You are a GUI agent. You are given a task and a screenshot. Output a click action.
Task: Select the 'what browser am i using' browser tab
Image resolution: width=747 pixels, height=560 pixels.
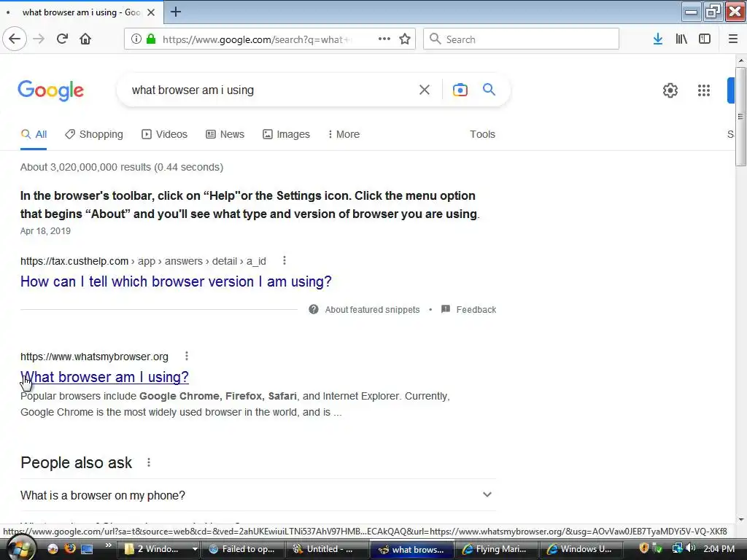(82, 12)
